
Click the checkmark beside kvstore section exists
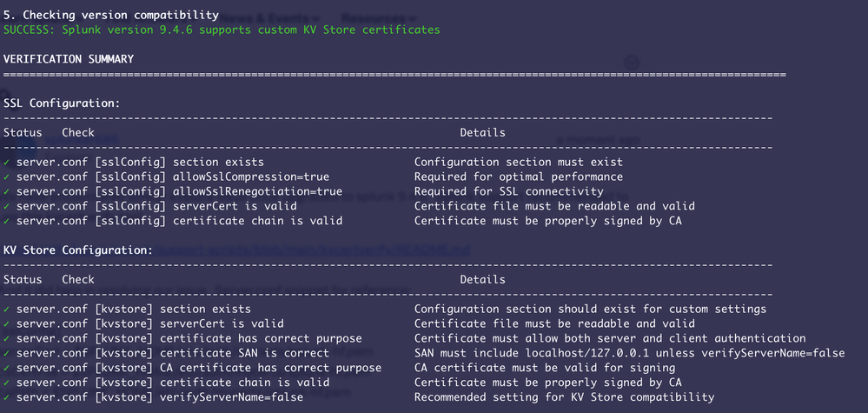(7, 309)
